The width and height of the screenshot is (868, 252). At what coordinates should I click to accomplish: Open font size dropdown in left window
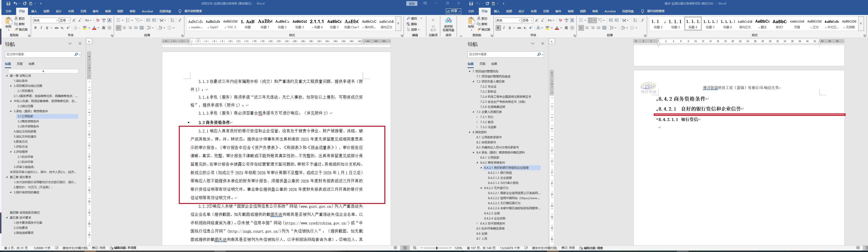pyautogui.click(x=69, y=21)
